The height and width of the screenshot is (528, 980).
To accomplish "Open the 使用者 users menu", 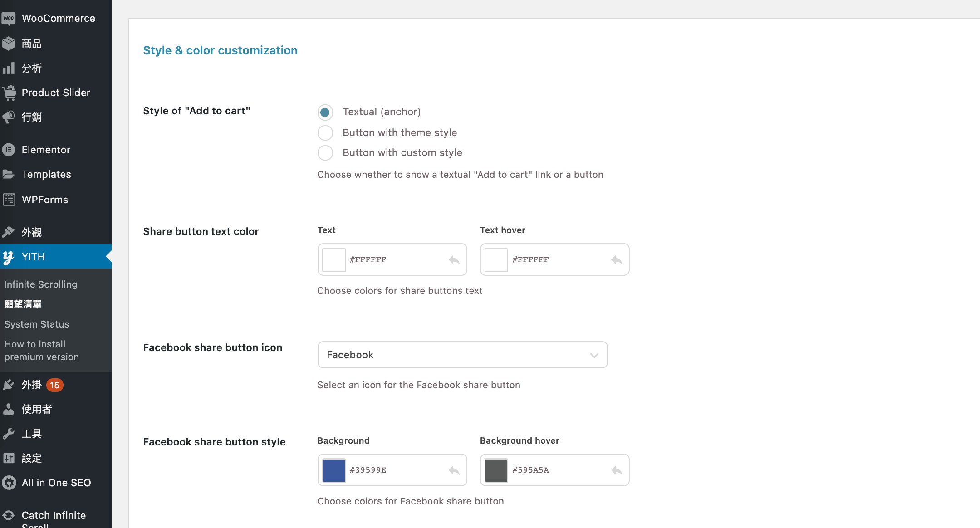I will point(37,409).
